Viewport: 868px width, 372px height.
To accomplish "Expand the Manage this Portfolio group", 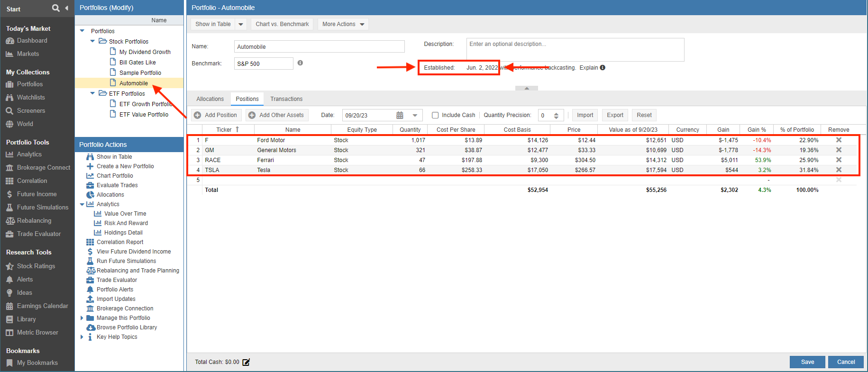I will click(x=82, y=318).
